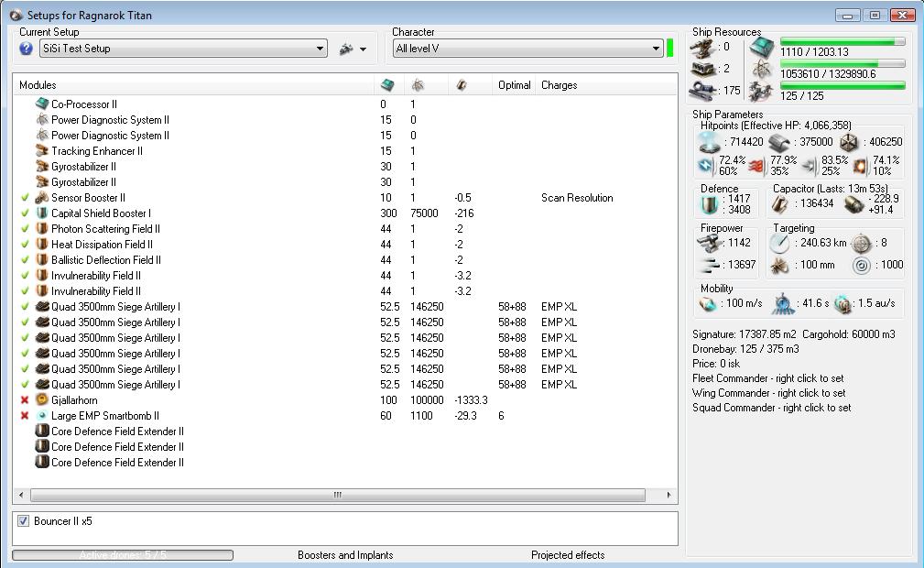Click the Cargohold: 60000 m3 text

(x=849, y=334)
